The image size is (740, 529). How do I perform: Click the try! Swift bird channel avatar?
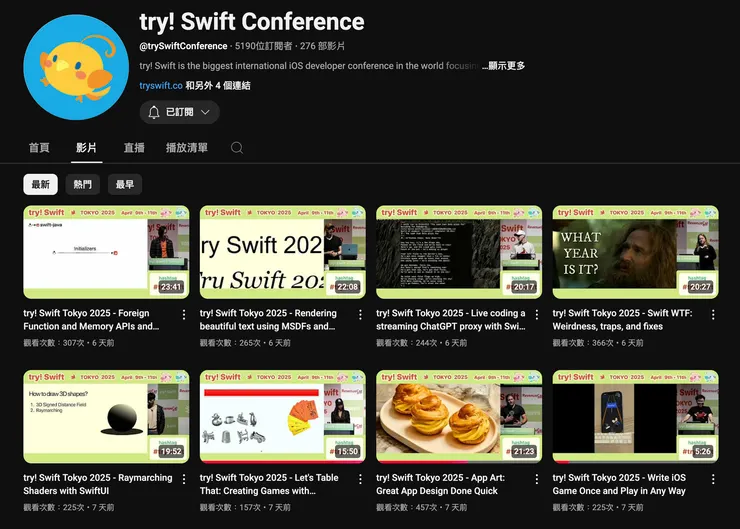[x=76, y=67]
